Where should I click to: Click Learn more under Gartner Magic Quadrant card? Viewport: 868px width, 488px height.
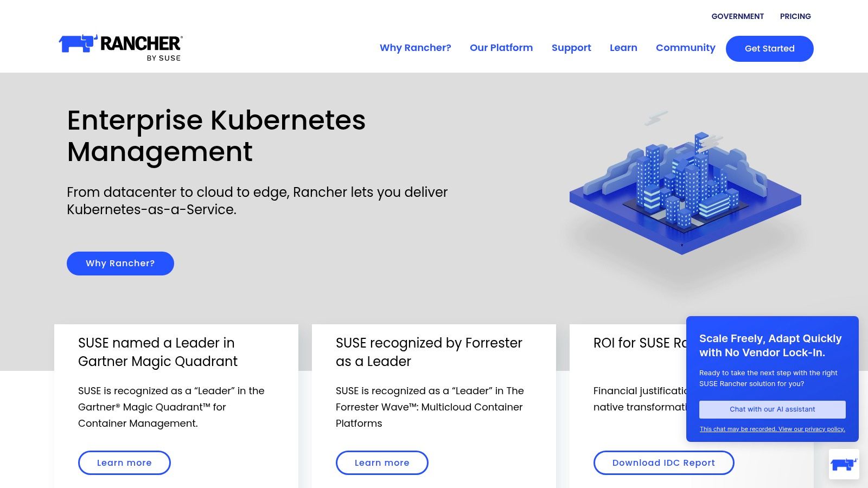point(124,463)
